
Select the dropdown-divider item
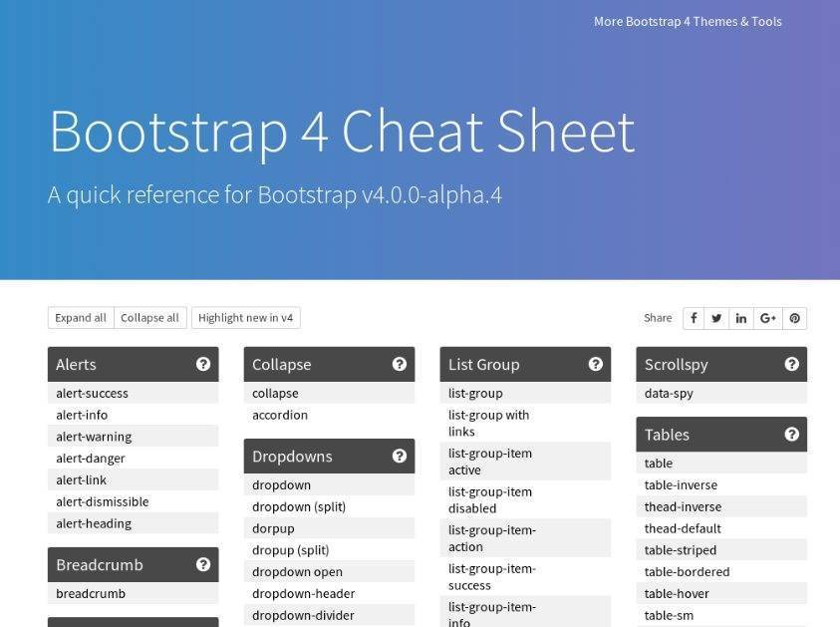pos(329,615)
